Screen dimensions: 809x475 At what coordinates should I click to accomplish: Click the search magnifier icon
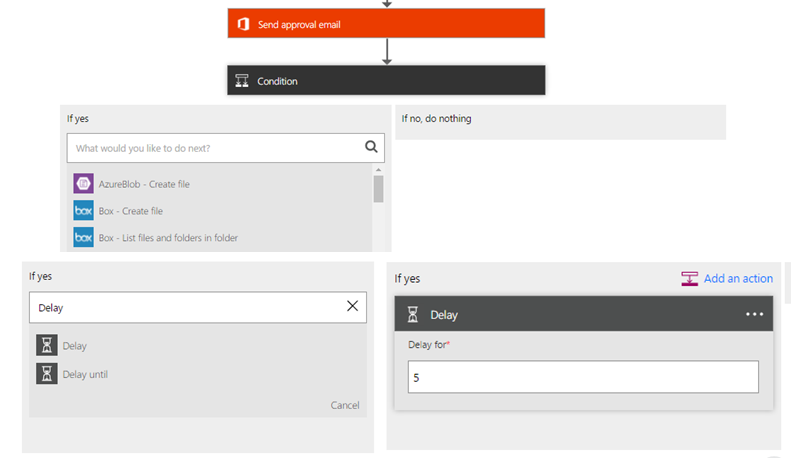tap(371, 148)
